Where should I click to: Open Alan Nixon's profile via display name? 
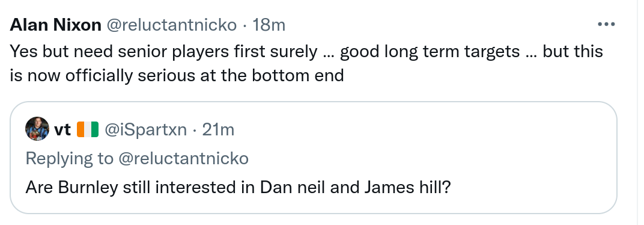coord(55,25)
